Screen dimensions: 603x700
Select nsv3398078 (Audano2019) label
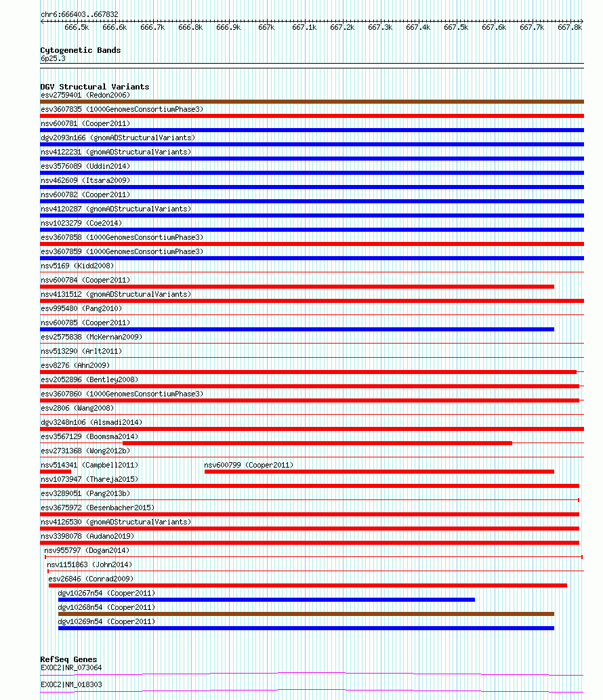point(87,537)
